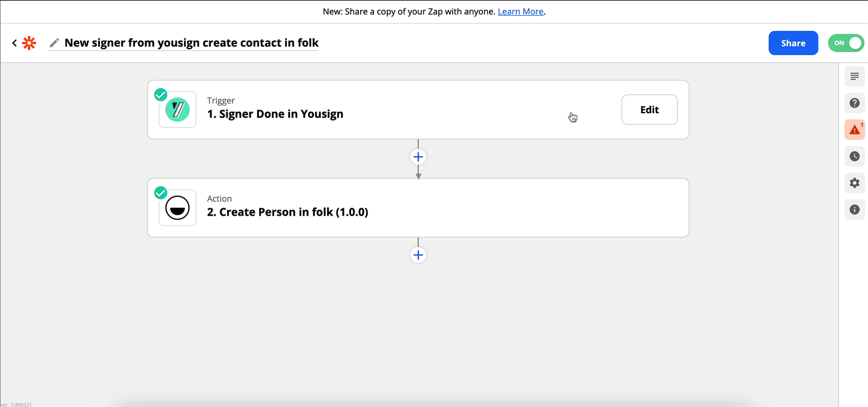This screenshot has width=868, height=407.
Task: Select the Yousign app icon
Action: 177,110
